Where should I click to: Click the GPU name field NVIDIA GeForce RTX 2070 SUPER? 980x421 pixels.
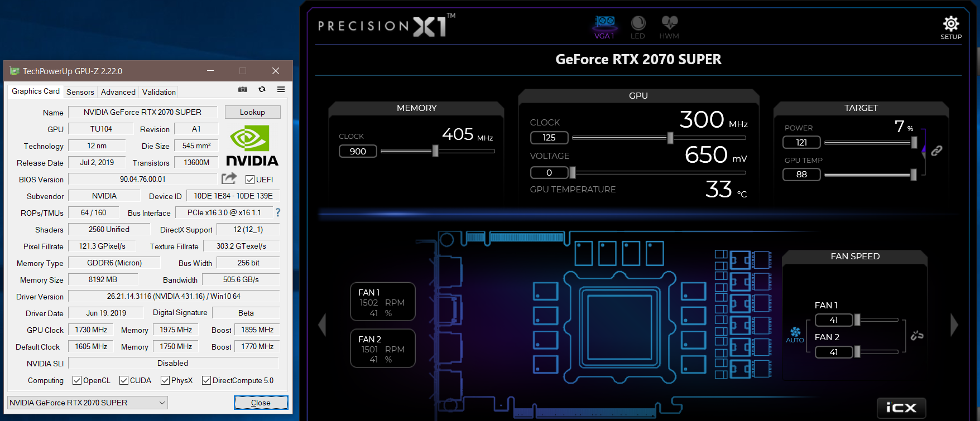[143, 112]
